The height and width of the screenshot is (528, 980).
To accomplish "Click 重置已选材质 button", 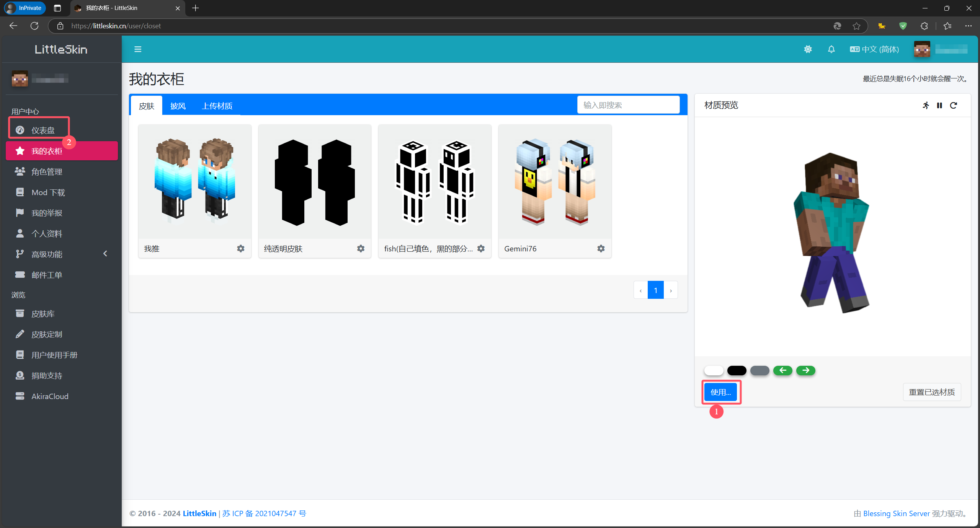I will tap(932, 392).
